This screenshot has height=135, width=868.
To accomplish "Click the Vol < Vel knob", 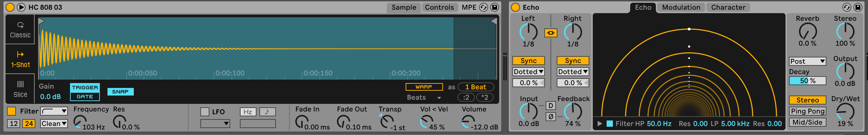I will point(426,122).
